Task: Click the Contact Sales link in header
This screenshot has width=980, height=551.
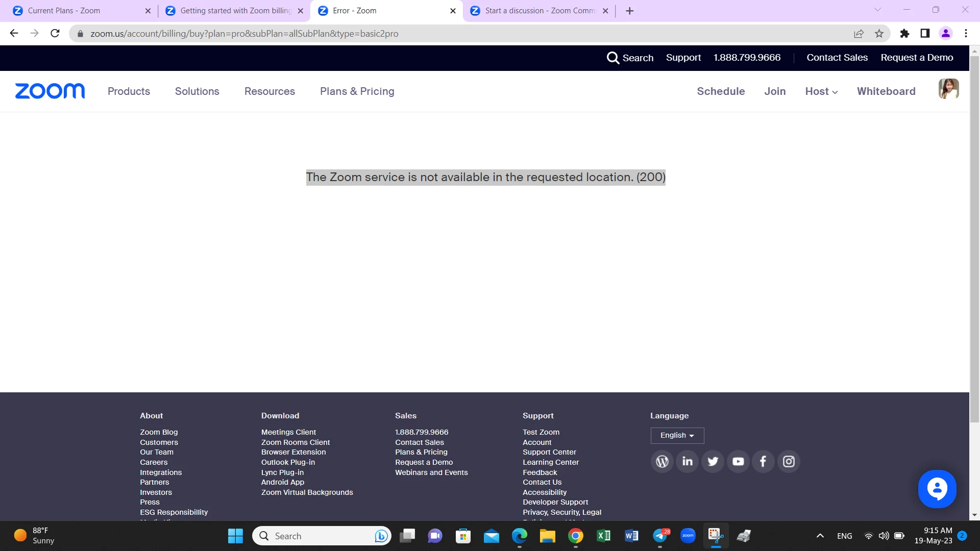Action: tap(837, 58)
